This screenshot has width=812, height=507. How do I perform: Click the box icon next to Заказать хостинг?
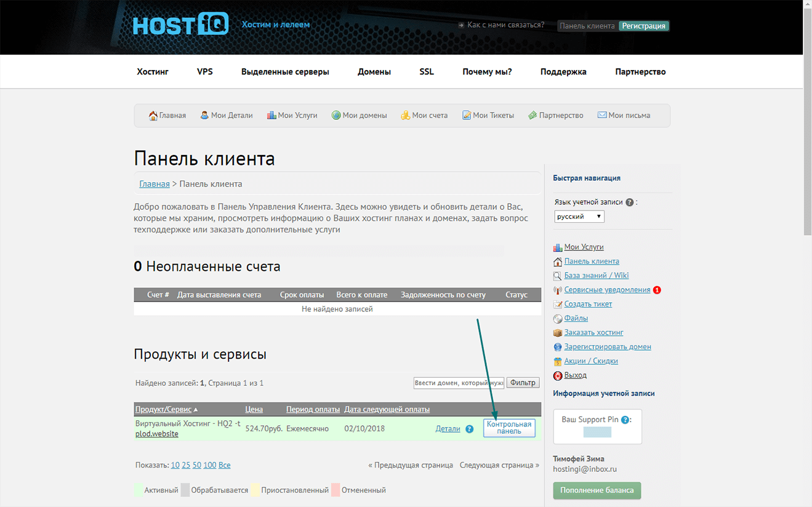tap(558, 333)
